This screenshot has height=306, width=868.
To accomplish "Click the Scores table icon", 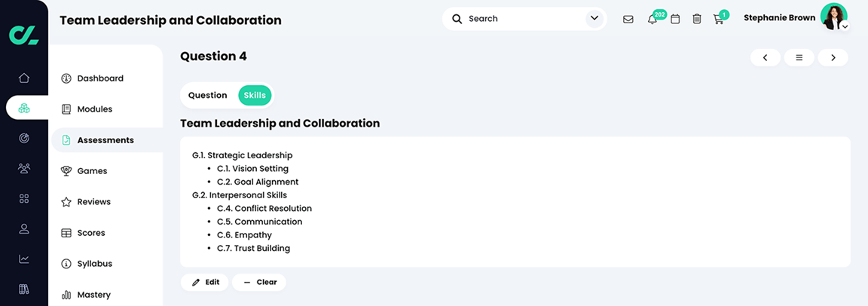I will pos(66,233).
